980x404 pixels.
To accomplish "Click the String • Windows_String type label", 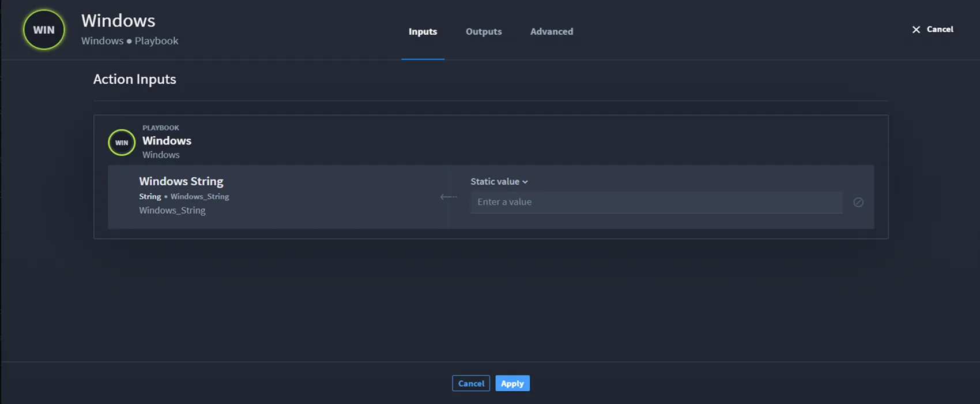I will 184,197.
